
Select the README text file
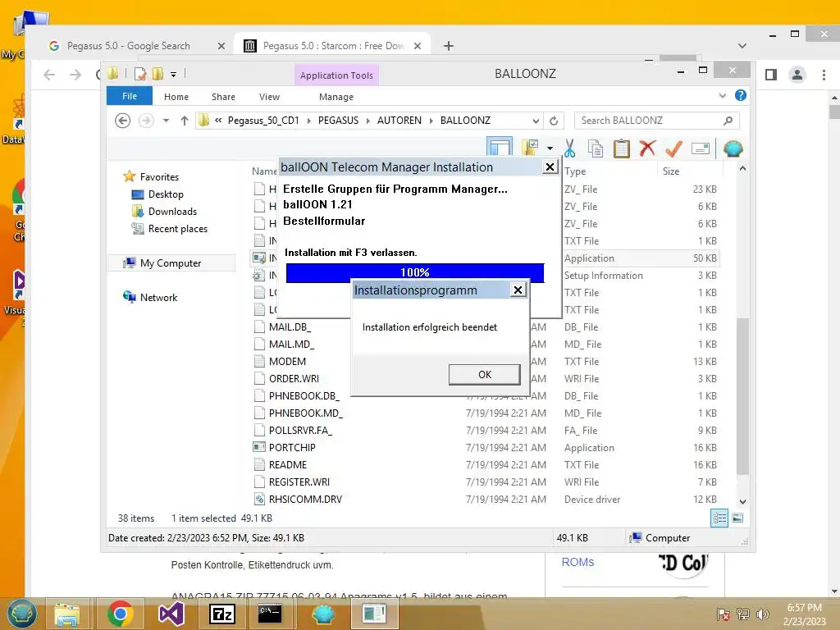[x=288, y=465]
